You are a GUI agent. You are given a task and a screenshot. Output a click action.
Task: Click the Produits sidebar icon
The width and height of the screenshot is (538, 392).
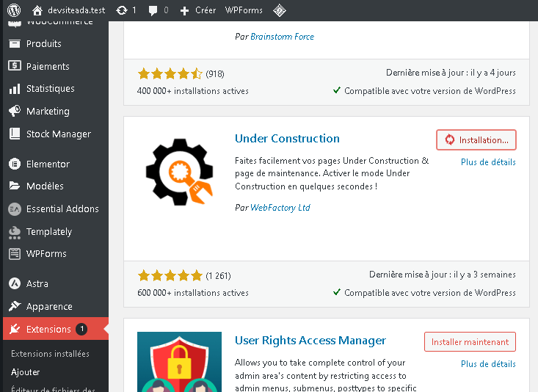point(15,43)
